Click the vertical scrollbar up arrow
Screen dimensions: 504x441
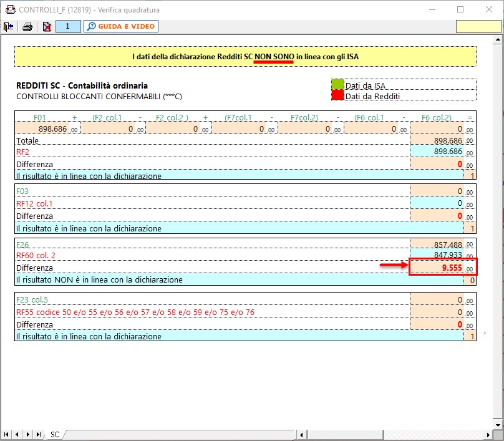[498, 39]
